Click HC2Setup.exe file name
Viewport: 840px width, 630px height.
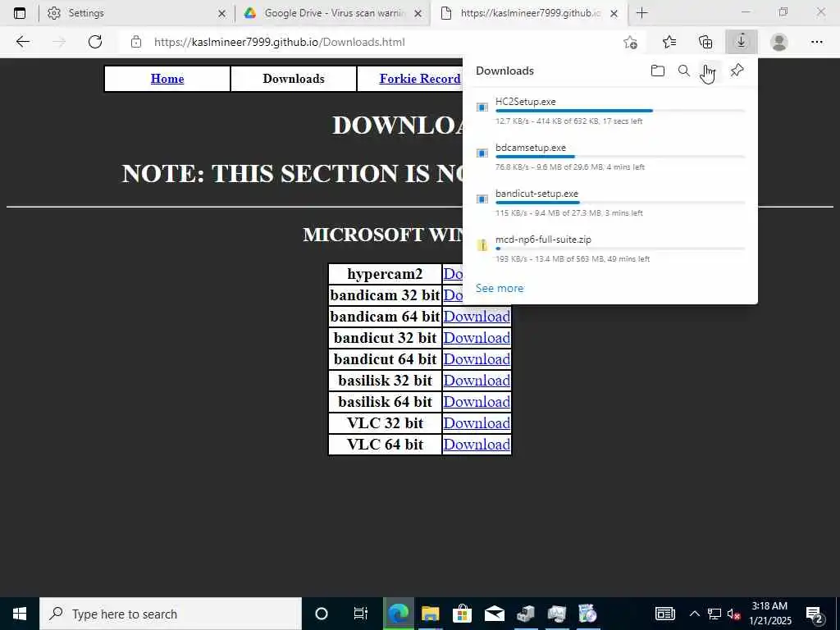[526, 101]
